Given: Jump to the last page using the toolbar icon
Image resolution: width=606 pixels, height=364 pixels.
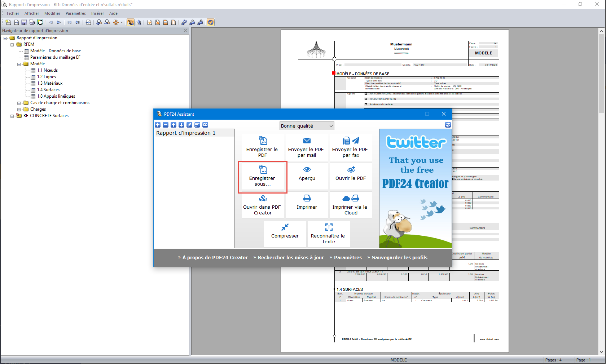Looking at the screenshot, I should [77, 22].
